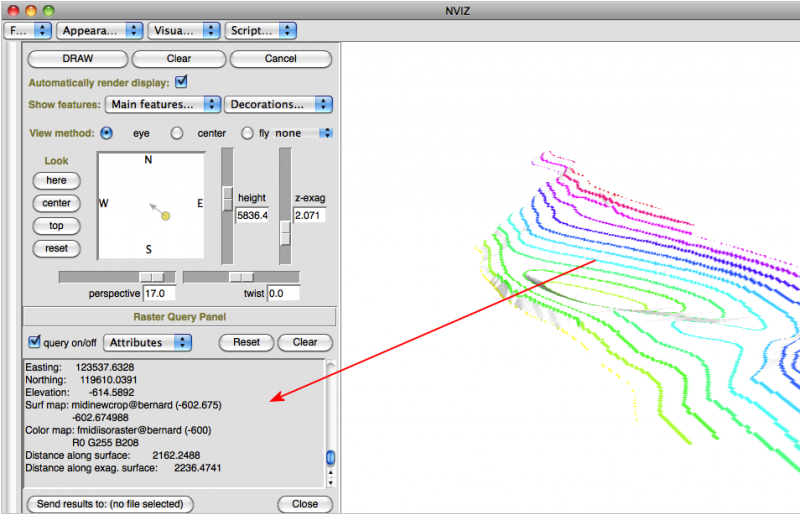Click the Look 'top' button
The image size is (800, 515).
pyautogui.click(x=56, y=226)
